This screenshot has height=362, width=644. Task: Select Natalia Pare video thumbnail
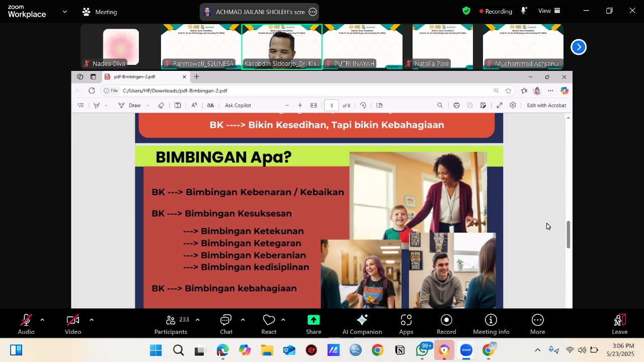coord(443,47)
